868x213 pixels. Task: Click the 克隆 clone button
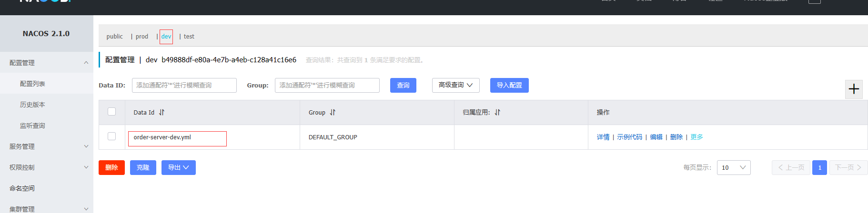143,167
